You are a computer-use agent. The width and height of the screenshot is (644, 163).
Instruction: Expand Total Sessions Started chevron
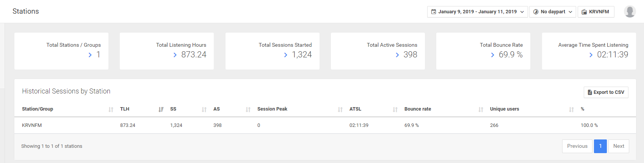coord(285,55)
